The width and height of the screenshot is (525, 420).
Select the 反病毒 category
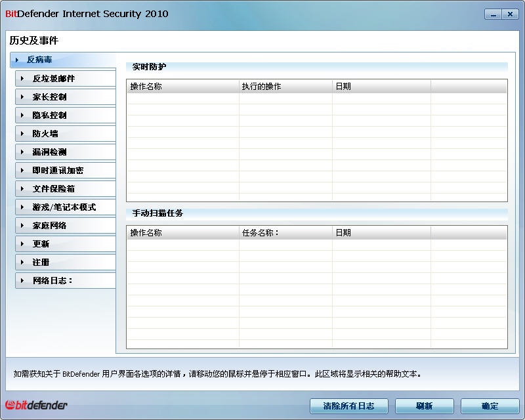(63, 60)
